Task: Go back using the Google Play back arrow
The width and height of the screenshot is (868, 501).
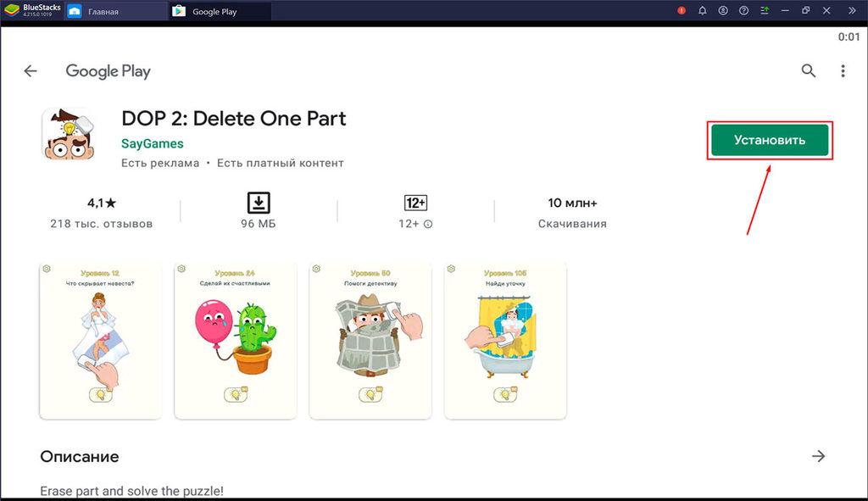Action: 31,71
